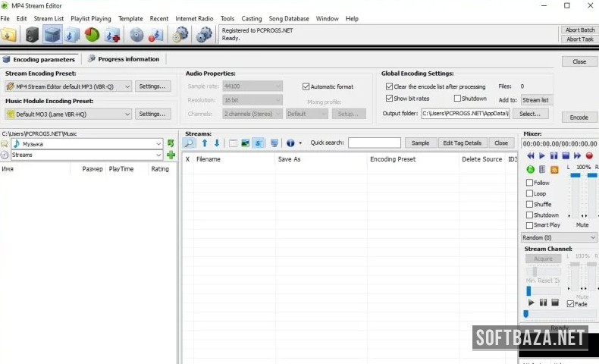Switch to the Progress information tab
This screenshot has height=364, width=599.
tap(124, 59)
